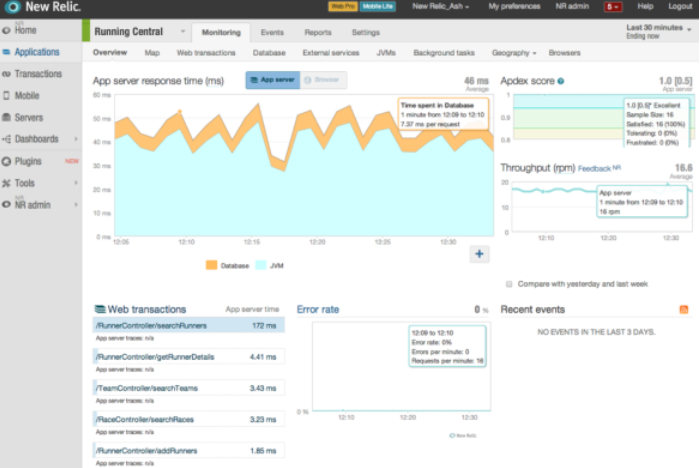
Task: Click the New Relic logo icon
Action: pos(12,7)
